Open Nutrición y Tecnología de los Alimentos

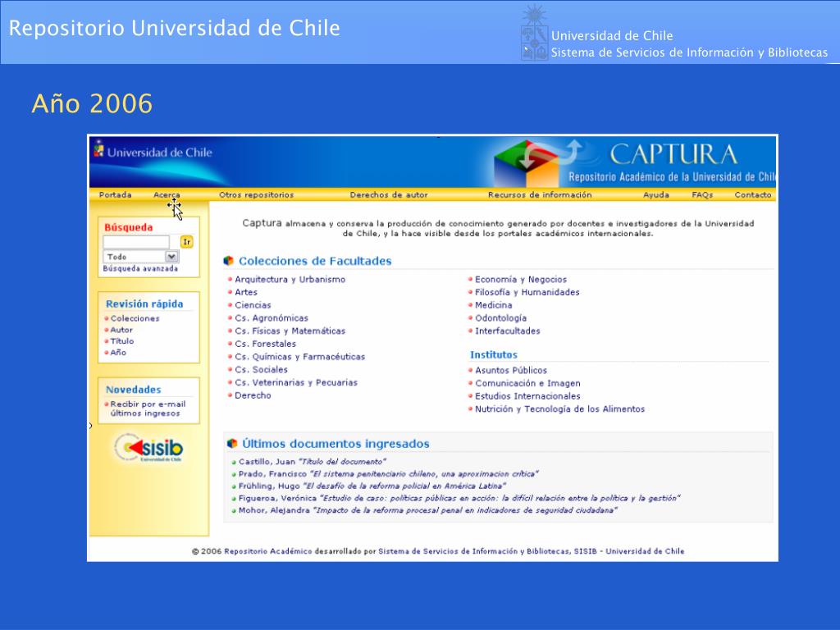click(559, 409)
